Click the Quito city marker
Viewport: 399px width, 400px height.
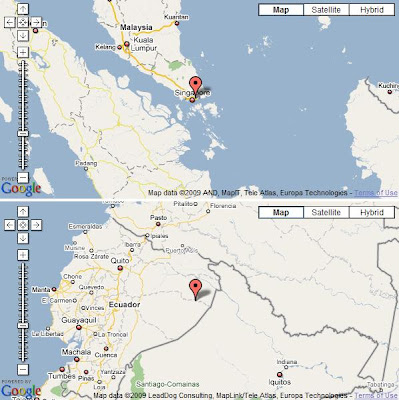click(x=120, y=268)
